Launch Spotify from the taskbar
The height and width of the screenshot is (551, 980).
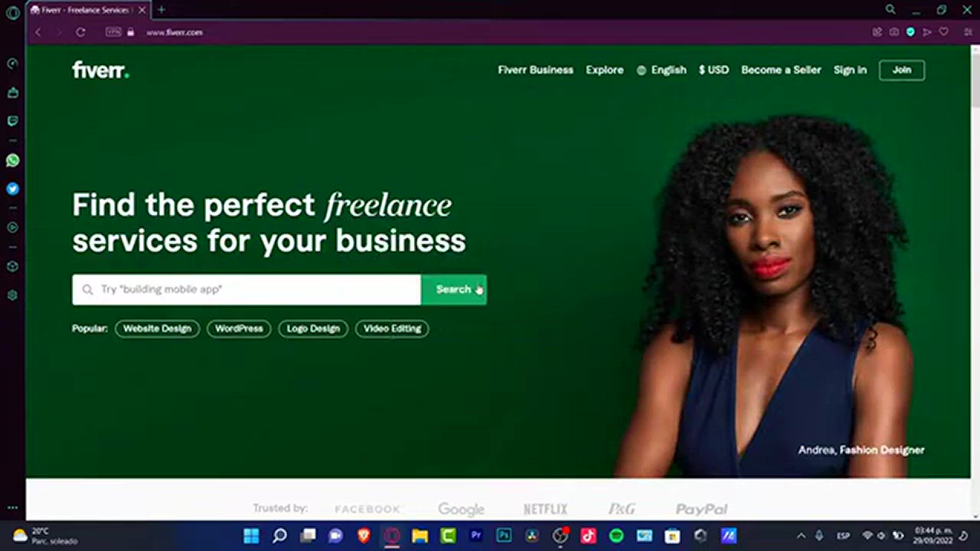pos(617,536)
